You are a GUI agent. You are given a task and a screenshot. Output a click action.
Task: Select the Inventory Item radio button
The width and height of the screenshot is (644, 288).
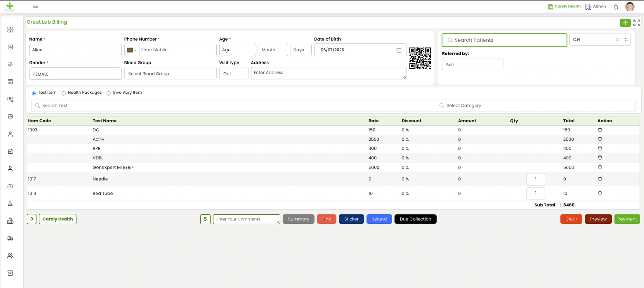click(109, 93)
